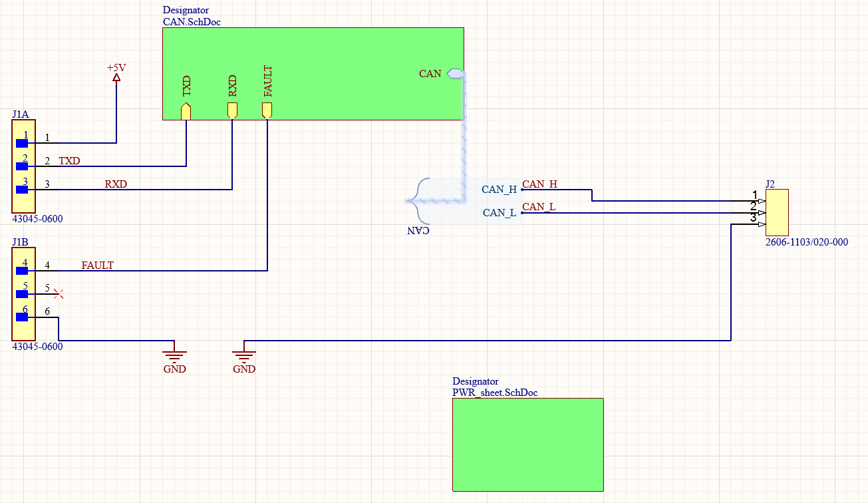Select GND symbol wired to J2 pin 3
The height and width of the screenshot is (503, 868).
[244, 356]
